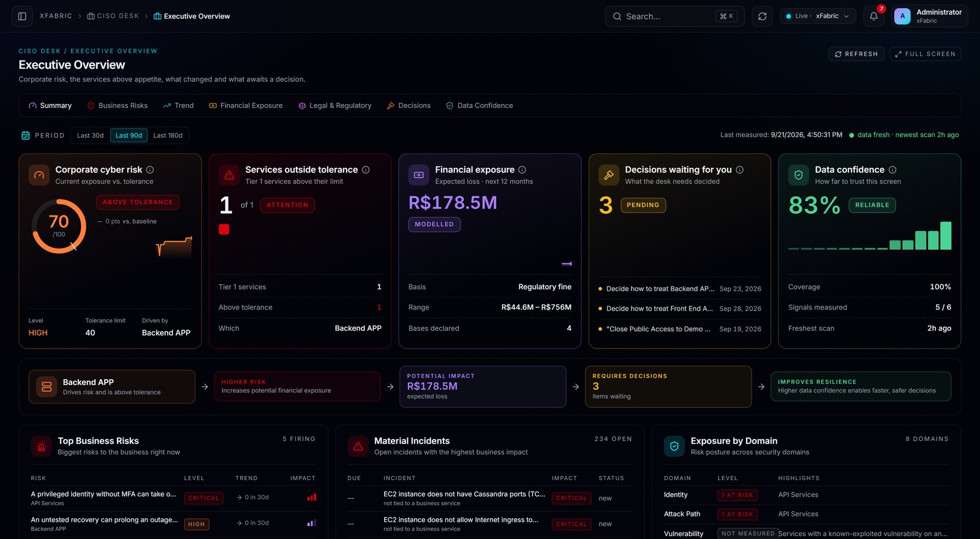The height and width of the screenshot is (539, 980).
Task: Open decision about Front End A due Sep 28
Action: [x=680, y=309]
